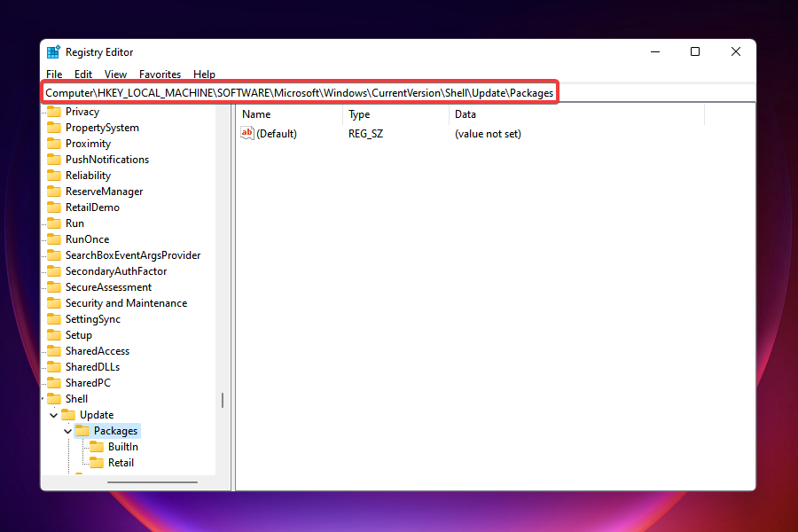Viewport: 798px width, 532px height.
Task: Open the File menu
Action: (54, 74)
